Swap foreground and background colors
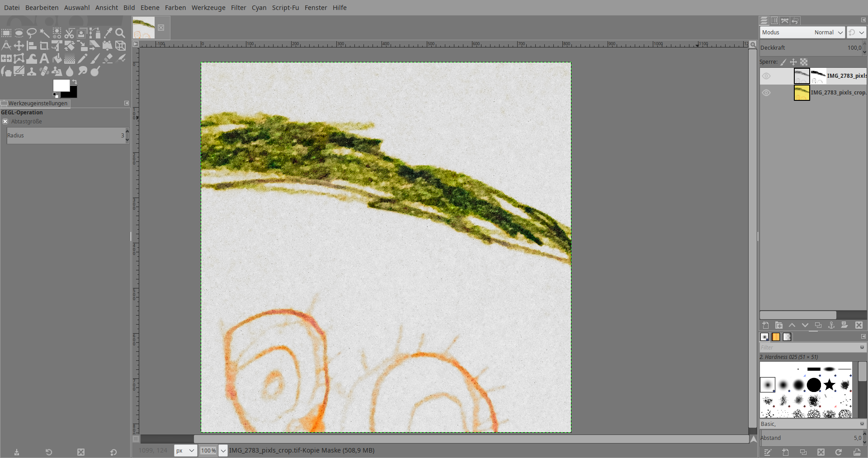Viewport: 868px width, 458px height. 75,82
